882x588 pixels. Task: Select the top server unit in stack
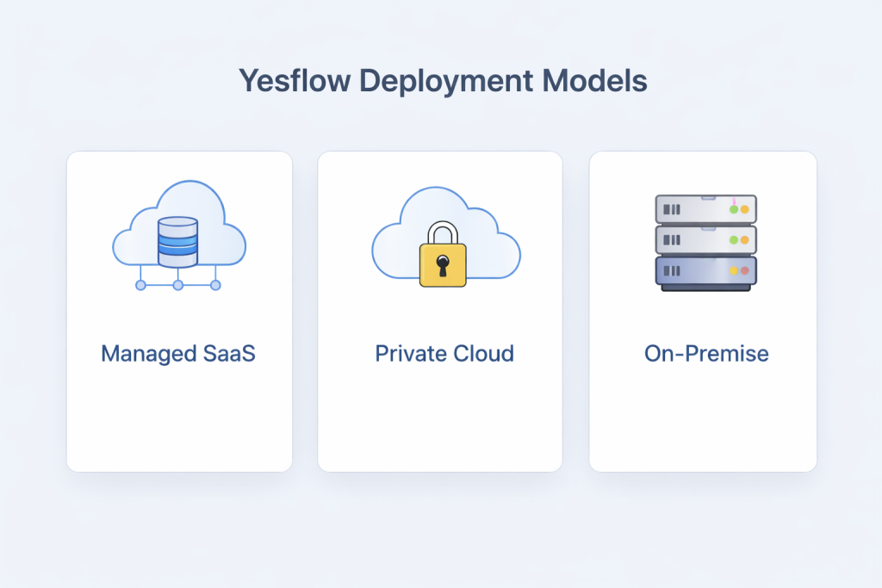pos(705,209)
